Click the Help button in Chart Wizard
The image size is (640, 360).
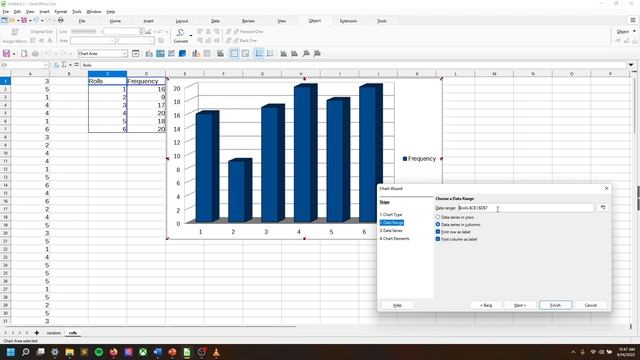pos(397,305)
